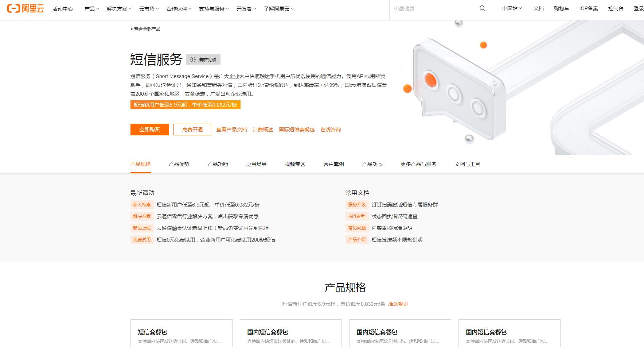Image resolution: width=644 pixels, height=347 pixels.
Task: Select the 客户案例 tab
Action: click(x=333, y=164)
